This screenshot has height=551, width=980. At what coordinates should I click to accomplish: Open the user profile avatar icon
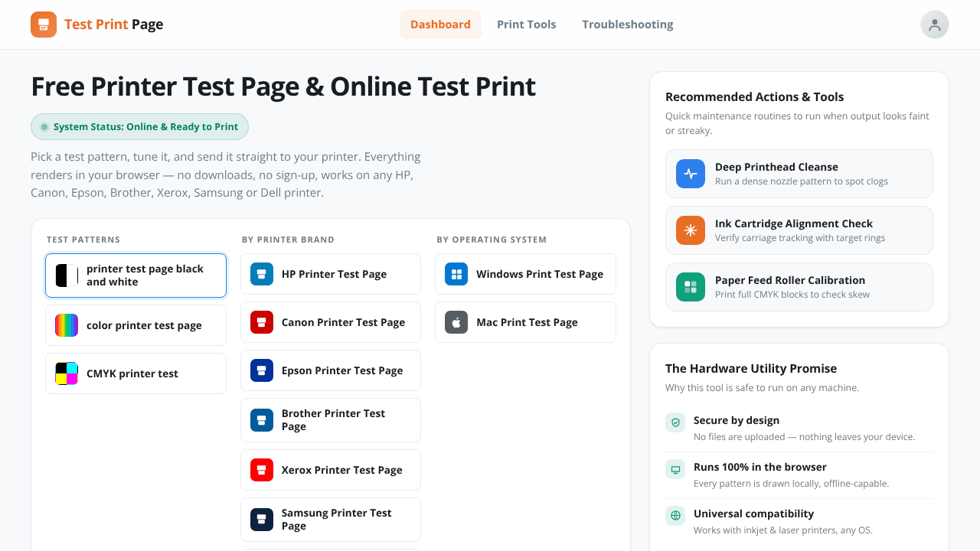coord(934,24)
